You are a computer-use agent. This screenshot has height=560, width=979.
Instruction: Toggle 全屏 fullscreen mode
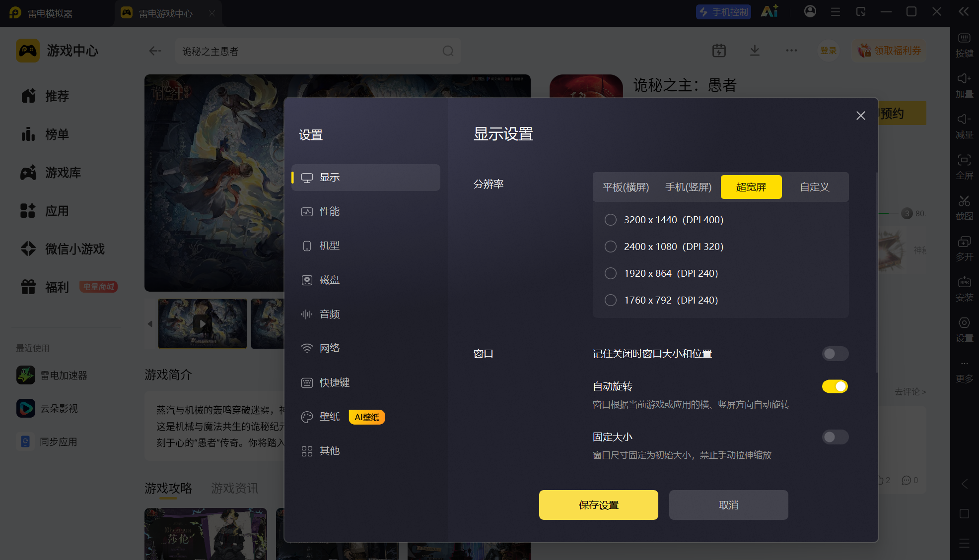tap(964, 167)
